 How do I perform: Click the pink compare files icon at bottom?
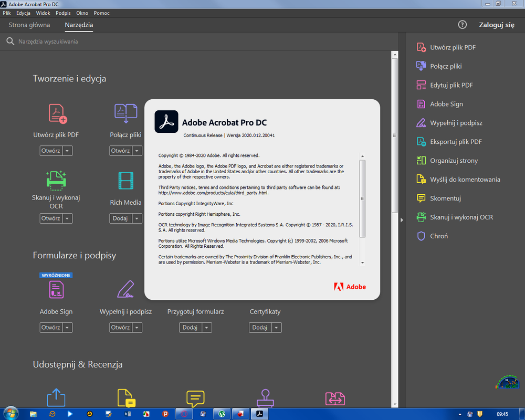click(335, 398)
